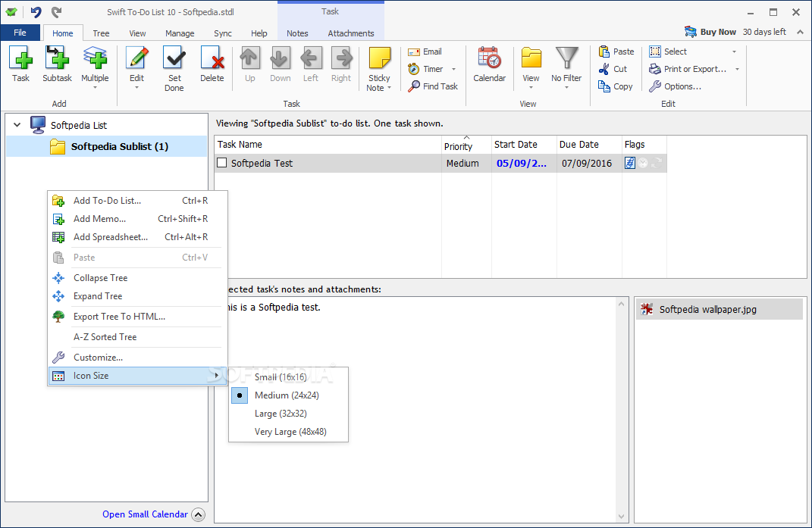The height and width of the screenshot is (528, 812).
Task: Click inside the task notes text area
Action: point(415,409)
